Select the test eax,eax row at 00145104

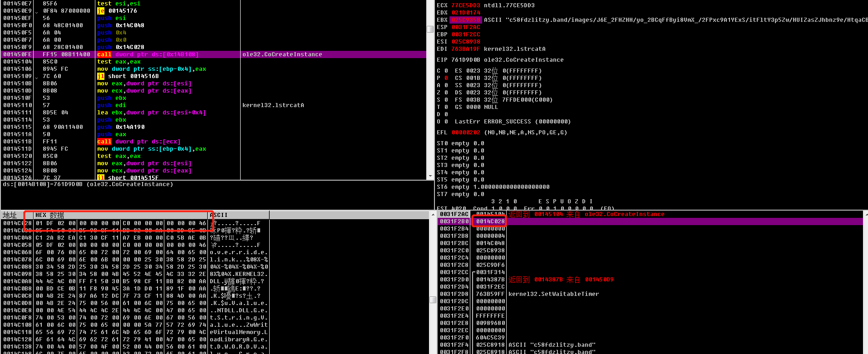pyautogui.click(x=213, y=62)
